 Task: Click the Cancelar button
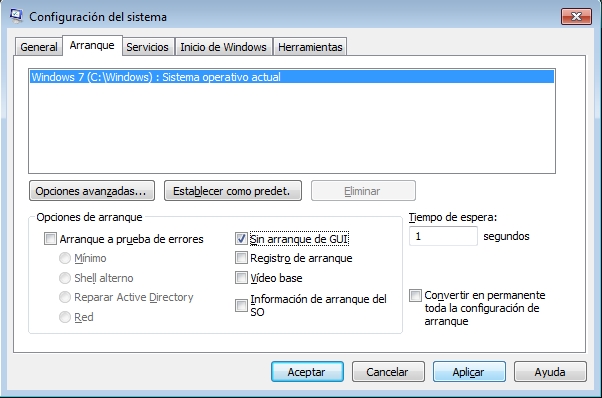[388, 372]
